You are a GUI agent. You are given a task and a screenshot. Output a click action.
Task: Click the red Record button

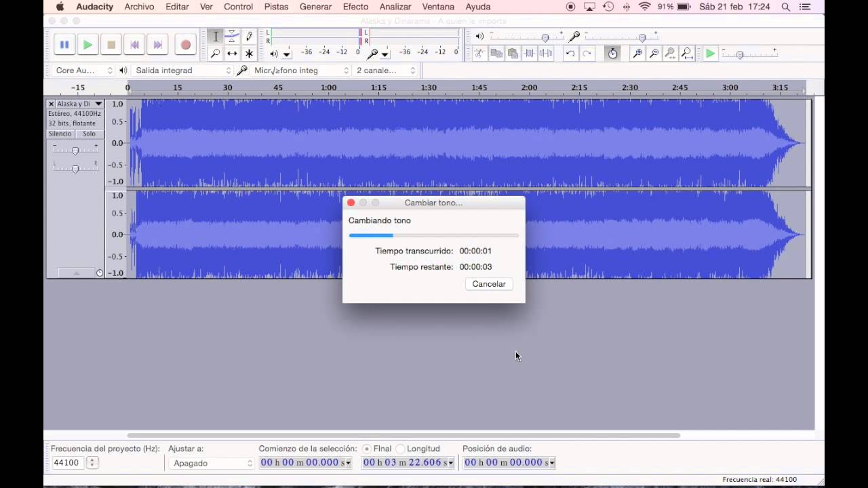click(x=185, y=45)
